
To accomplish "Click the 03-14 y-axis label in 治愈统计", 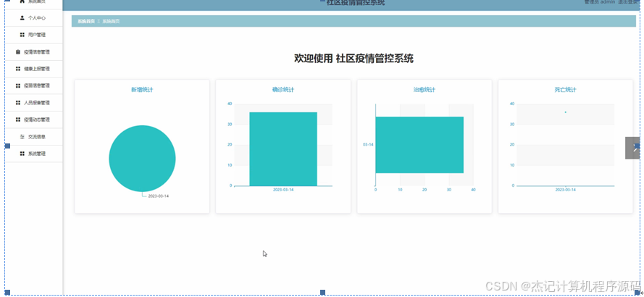I will tap(368, 145).
